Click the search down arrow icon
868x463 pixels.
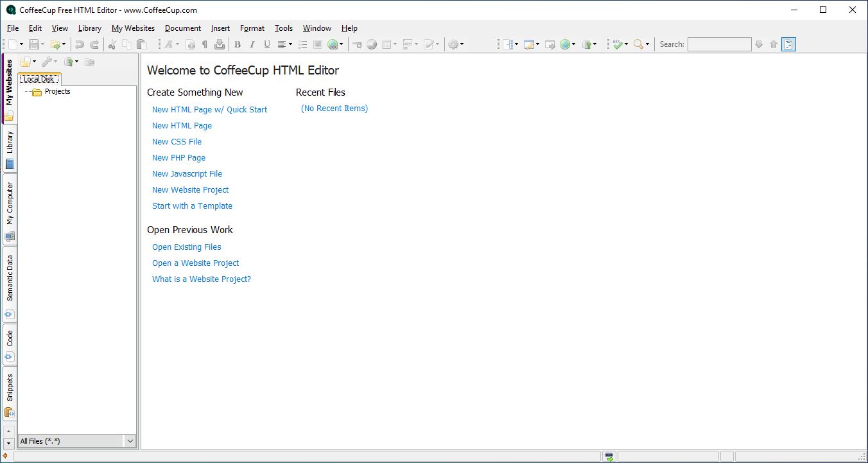[x=759, y=44]
